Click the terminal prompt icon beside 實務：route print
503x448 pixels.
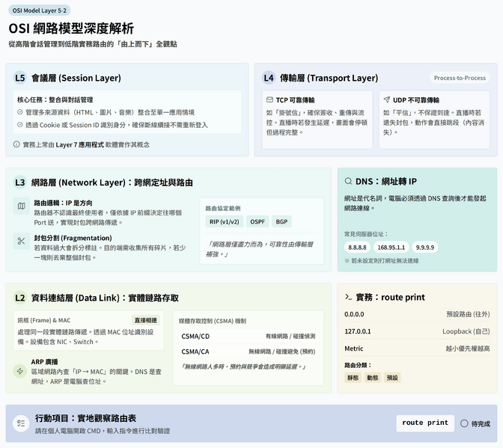point(348,297)
